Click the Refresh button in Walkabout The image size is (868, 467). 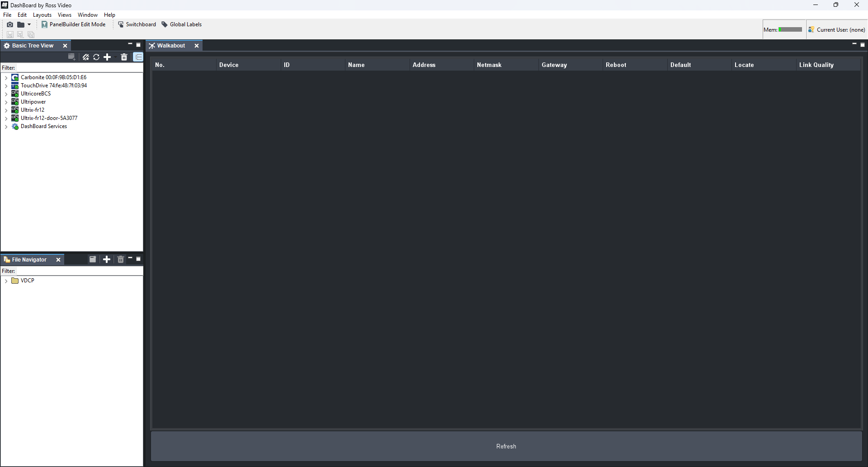tap(506, 446)
